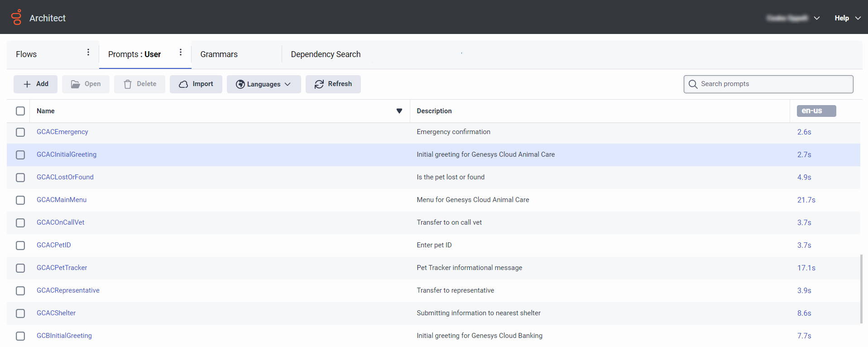The height and width of the screenshot is (347, 868).
Task: Click the Search prompts input field
Action: (768, 84)
